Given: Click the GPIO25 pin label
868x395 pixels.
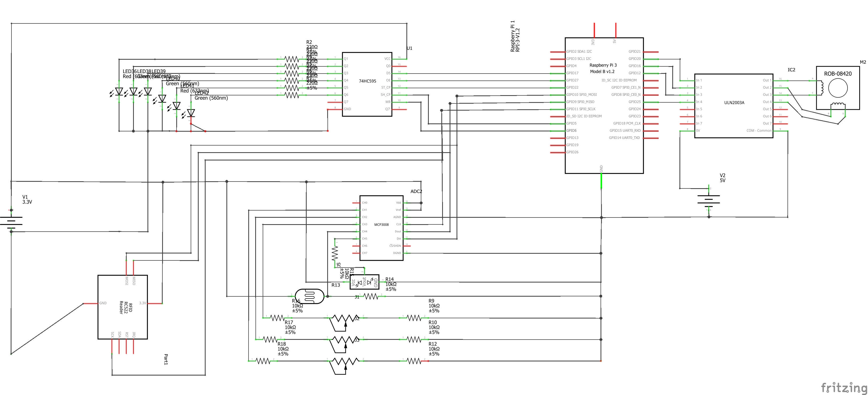Looking at the screenshot, I should click(634, 102).
